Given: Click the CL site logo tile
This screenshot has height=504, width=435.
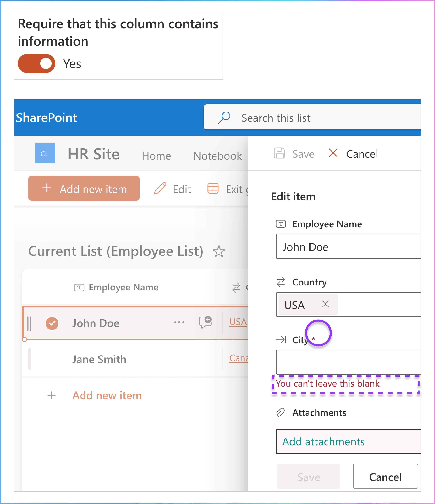Looking at the screenshot, I should tap(45, 153).
